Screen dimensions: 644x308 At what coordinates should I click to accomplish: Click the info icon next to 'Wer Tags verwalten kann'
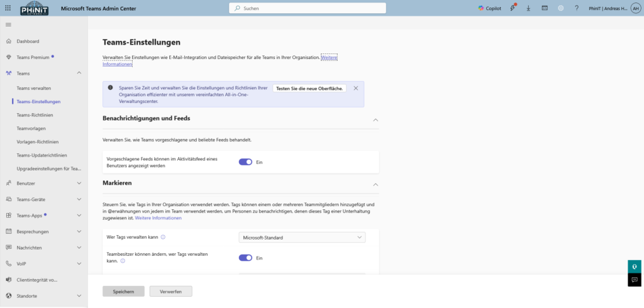point(164,237)
